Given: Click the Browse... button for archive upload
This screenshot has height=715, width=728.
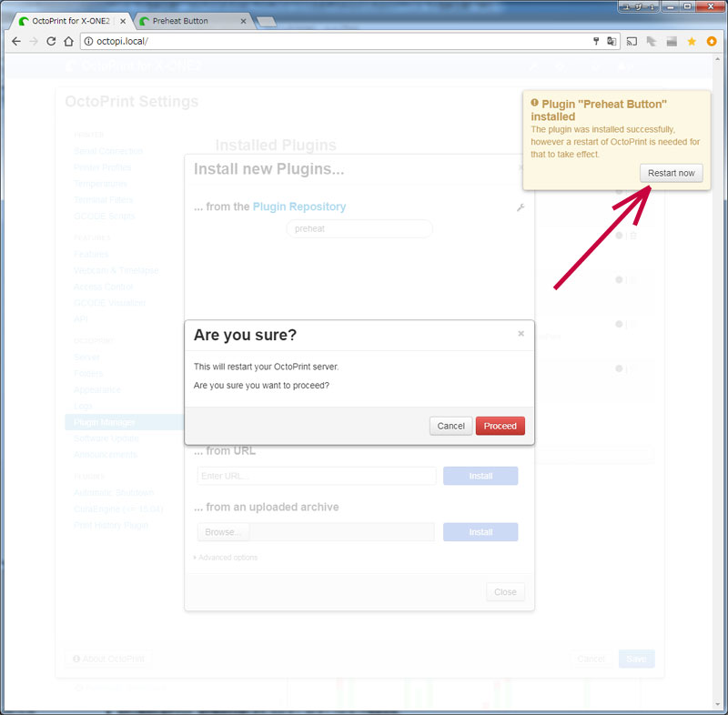Looking at the screenshot, I should coord(223,532).
